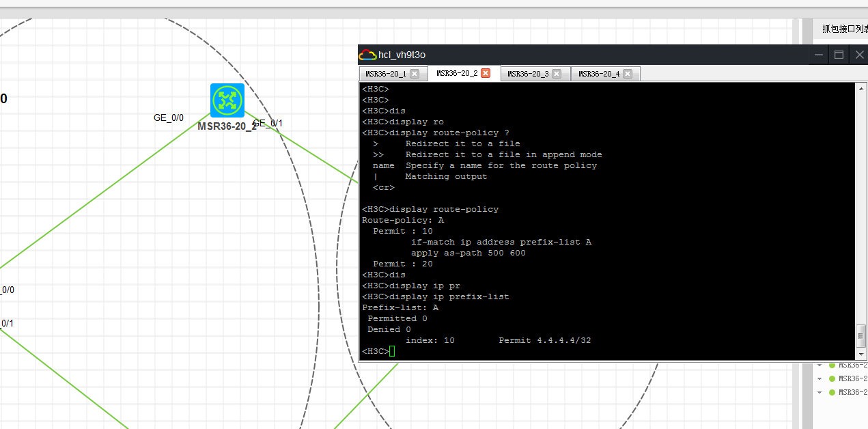Click the 'apply as-path 500 600' line
Screen dimensions: 868x429
click(468, 253)
